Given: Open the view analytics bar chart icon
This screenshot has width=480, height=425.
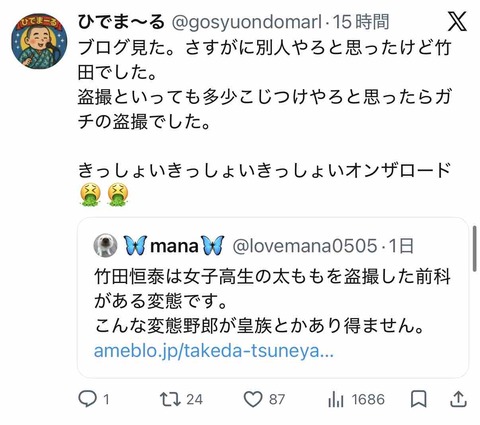Looking at the screenshot, I should click(335, 399).
